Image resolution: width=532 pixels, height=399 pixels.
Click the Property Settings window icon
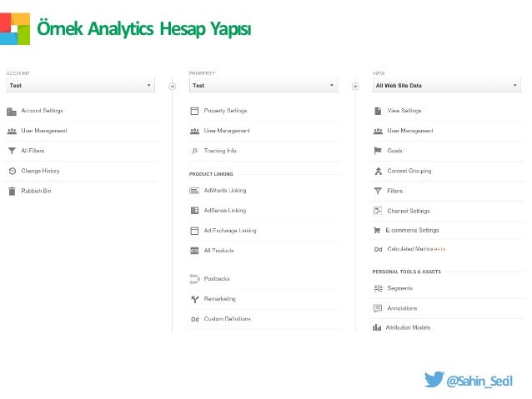[194, 111]
